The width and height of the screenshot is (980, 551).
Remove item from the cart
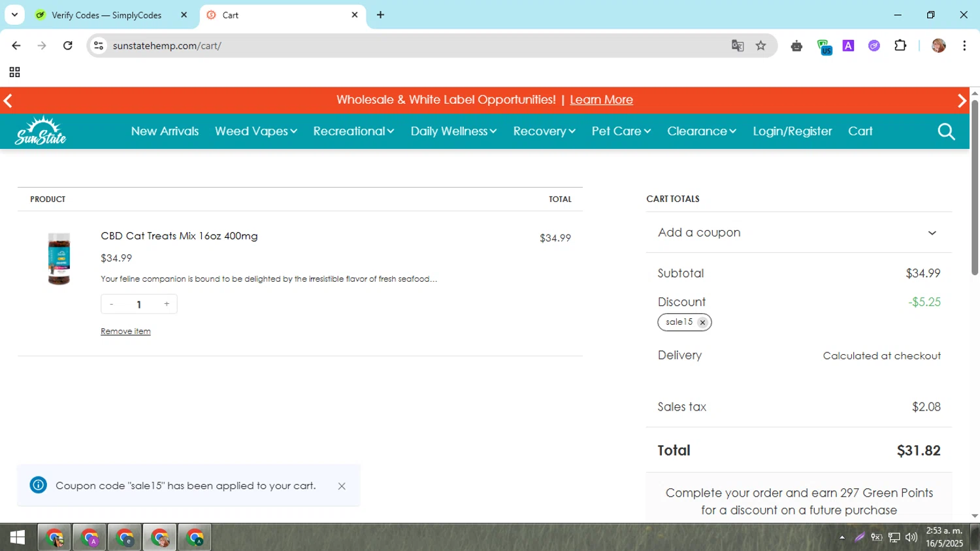tap(125, 331)
